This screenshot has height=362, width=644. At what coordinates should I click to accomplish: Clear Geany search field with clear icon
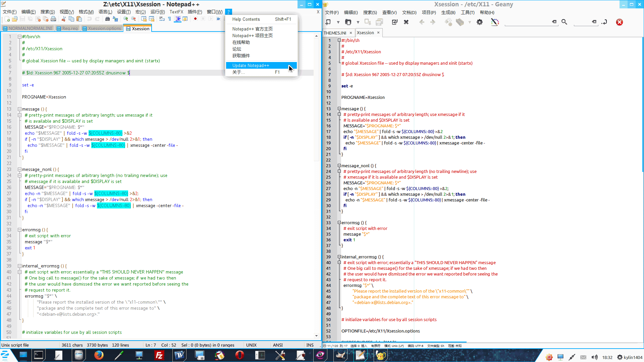click(x=554, y=22)
